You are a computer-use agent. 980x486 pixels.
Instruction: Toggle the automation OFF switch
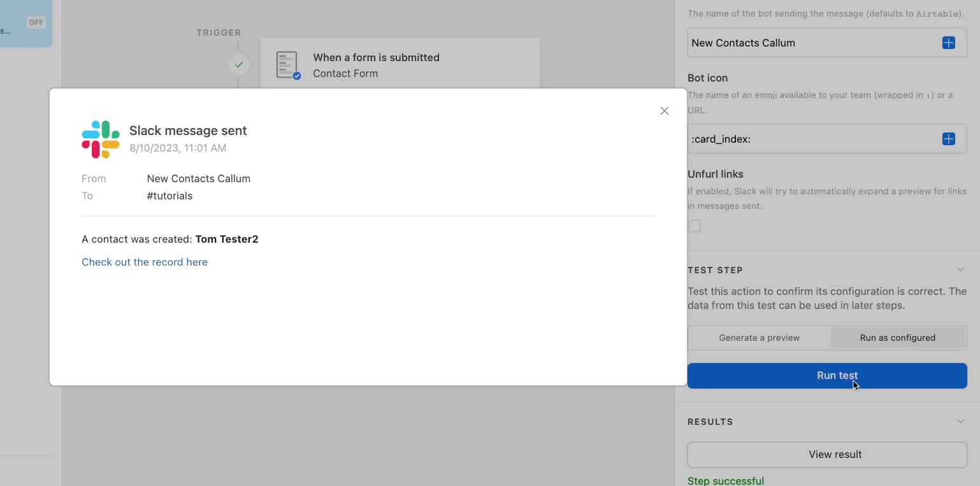tap(36, 22)
